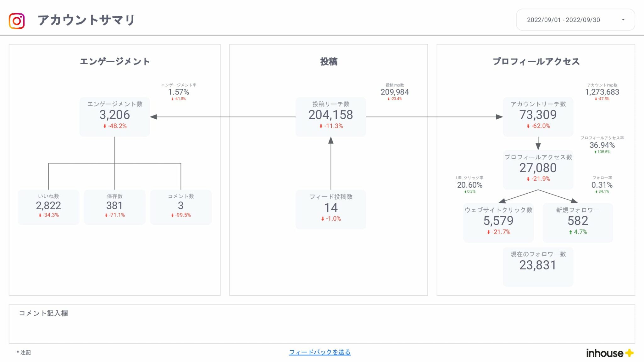Click the inhouse logo
This screenshot has height=362, width=644.
[x=609, y=353]
